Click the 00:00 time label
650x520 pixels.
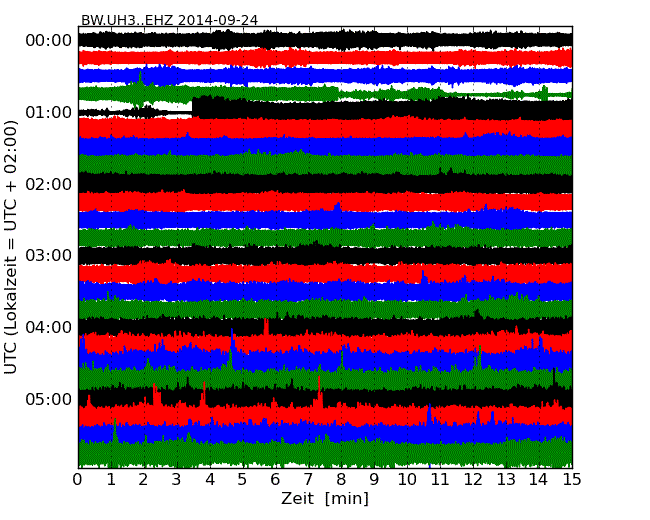49,41
